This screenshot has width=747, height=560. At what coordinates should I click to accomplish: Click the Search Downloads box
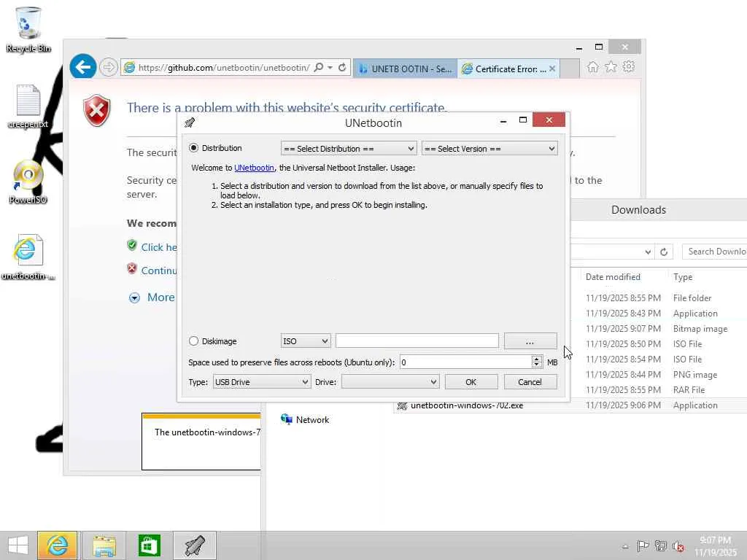[x=715, y=252]
